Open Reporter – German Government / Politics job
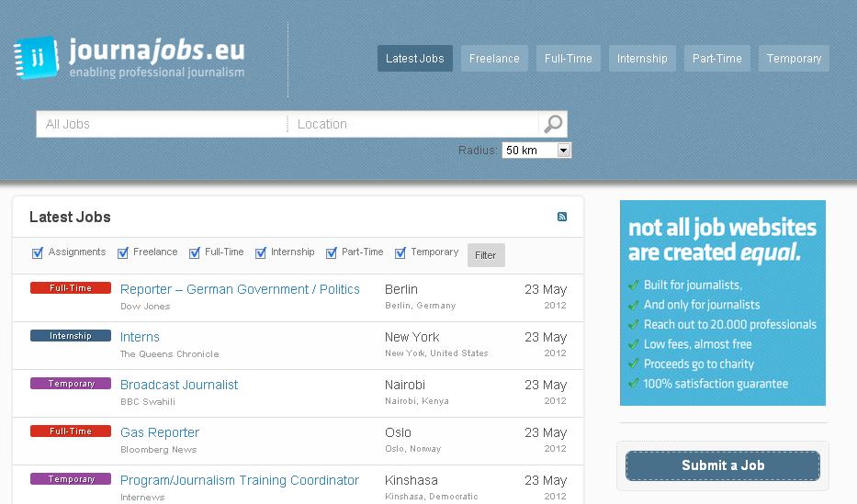857x504 pixels. (x=240, y=289)
